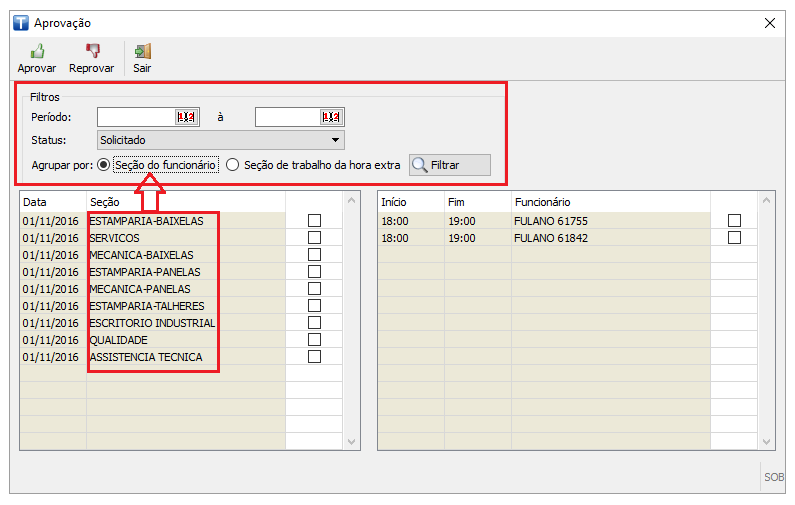Check the ESTAMPARIA-BAIXELAS row checkbox
The height and width of the screenshot is (505, 795).
tap(314, 220)
